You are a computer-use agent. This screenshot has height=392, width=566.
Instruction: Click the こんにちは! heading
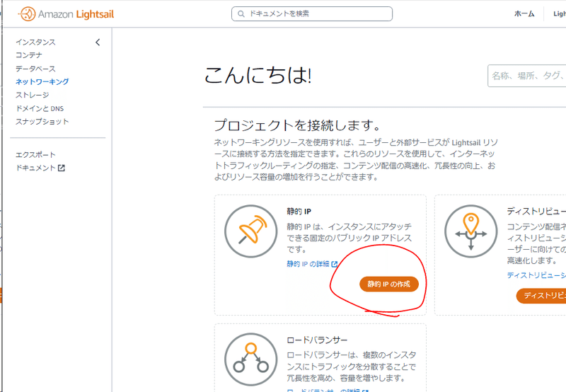pyautogui.click(x=258, y=76)
